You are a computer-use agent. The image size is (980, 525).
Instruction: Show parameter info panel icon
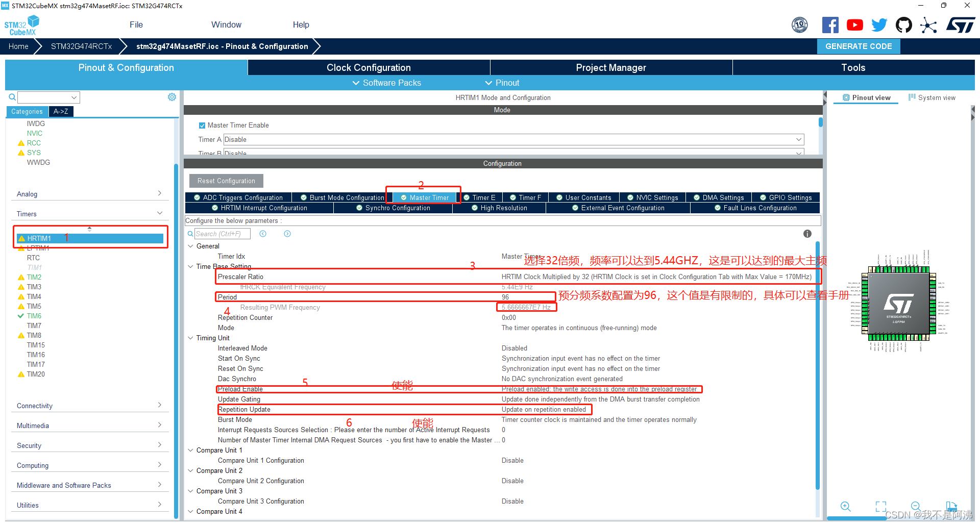click(x=807, y=234)
